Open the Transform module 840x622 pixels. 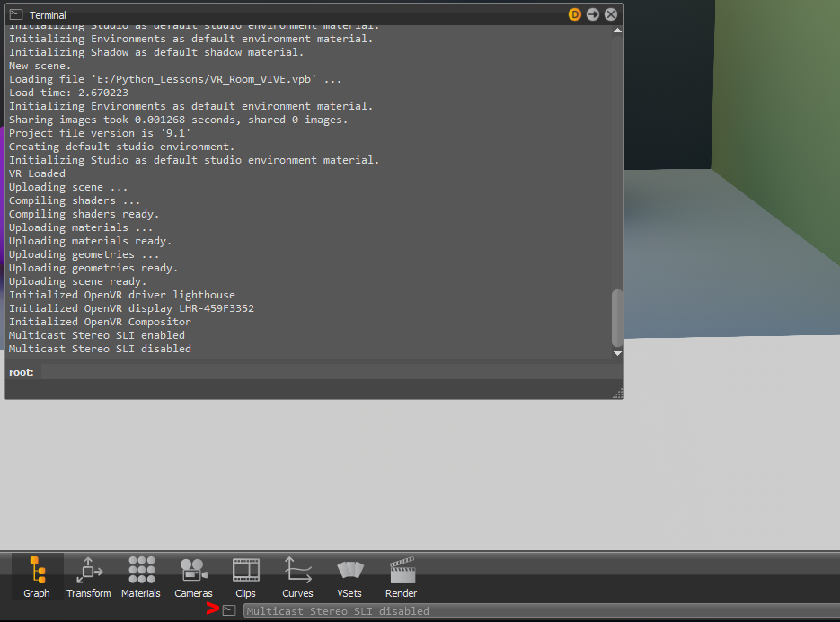pyautogui.click(x=89, y=577)
